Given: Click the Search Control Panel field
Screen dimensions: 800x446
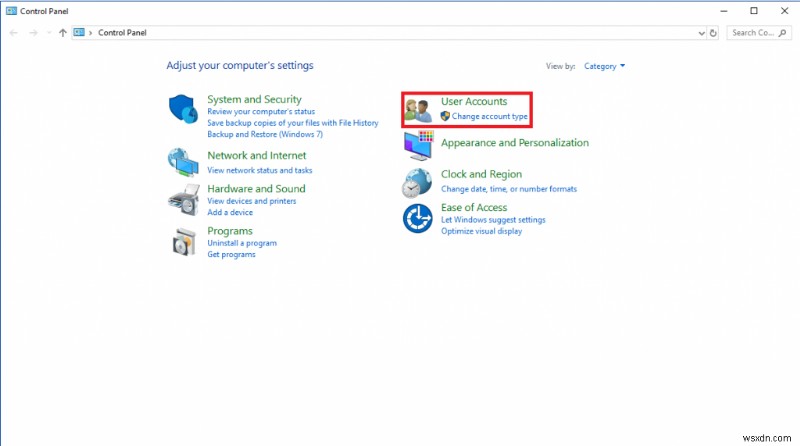Looking at the screenshot, I should pos(759,33).
